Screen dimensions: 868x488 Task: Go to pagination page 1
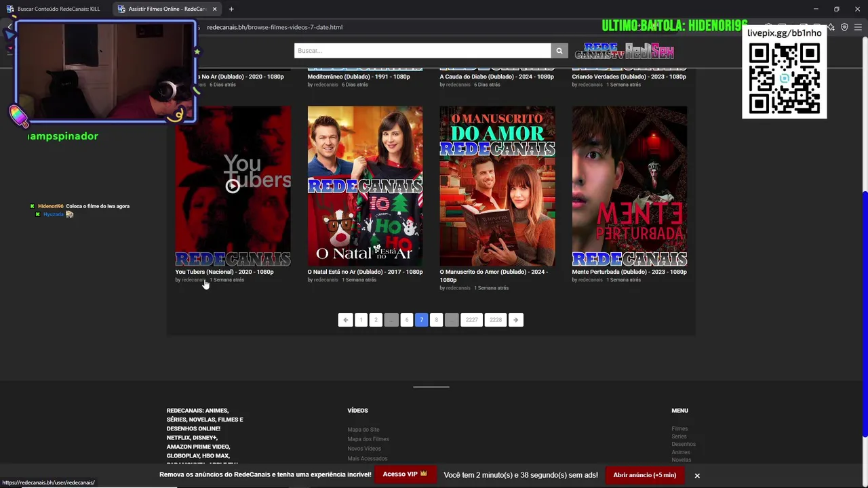361,320
